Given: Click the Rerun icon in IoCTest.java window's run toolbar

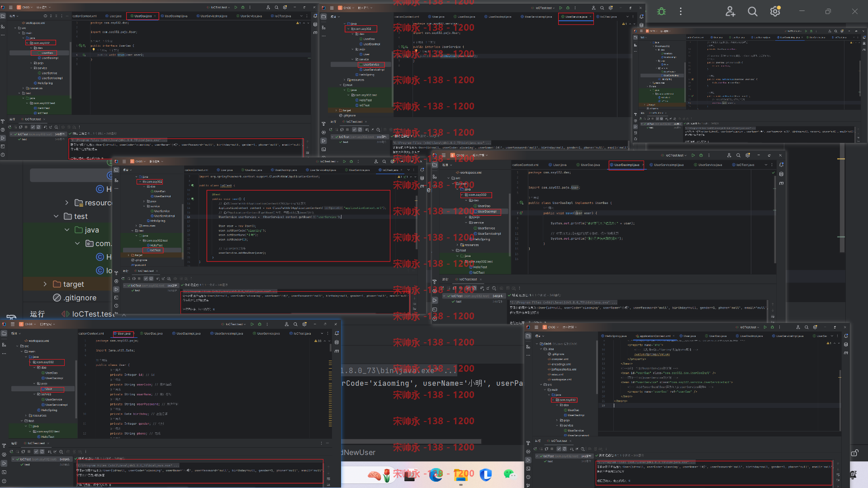Looking at the screenshot, I should click(x=123, y=279).
